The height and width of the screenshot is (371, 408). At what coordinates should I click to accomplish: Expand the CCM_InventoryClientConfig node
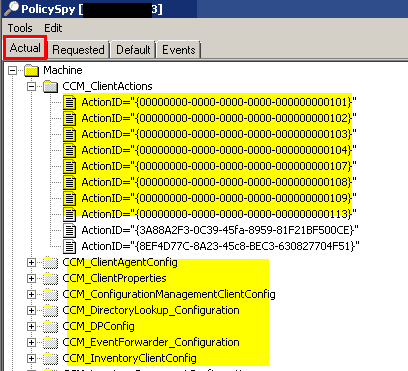[31, 358]
